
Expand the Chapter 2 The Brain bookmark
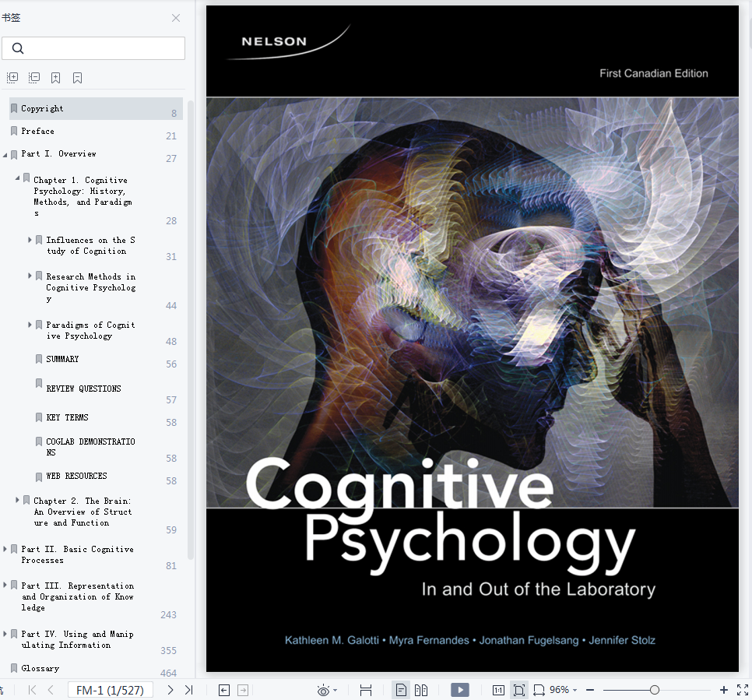point(18,501)
